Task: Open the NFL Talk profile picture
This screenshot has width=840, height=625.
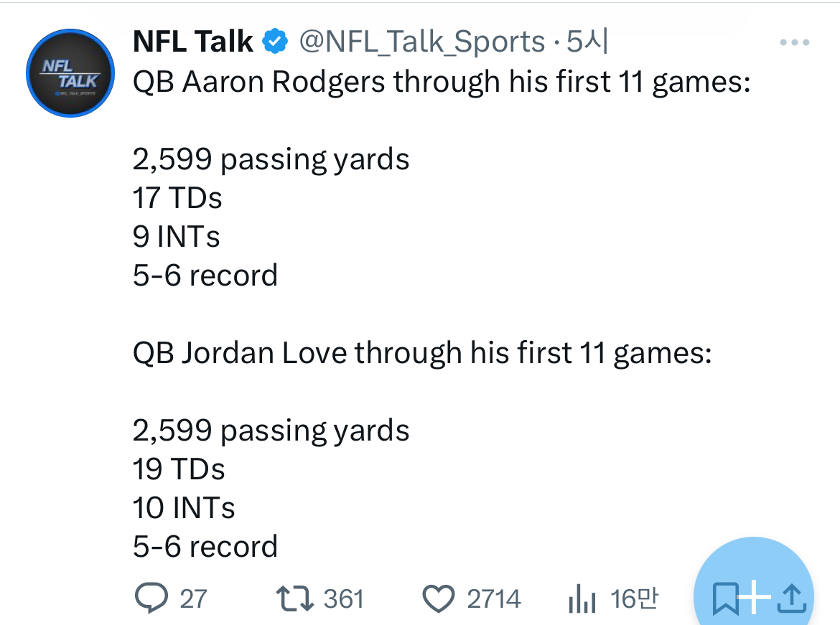Action: tap(70, 73)
